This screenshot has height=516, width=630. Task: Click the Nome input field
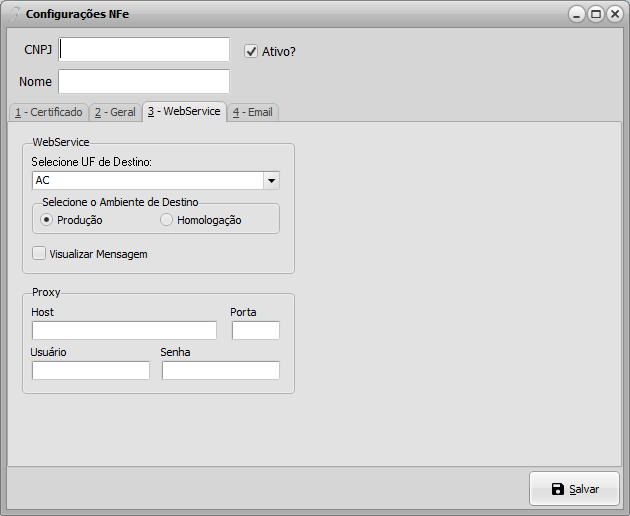click(x=144, y=81)
